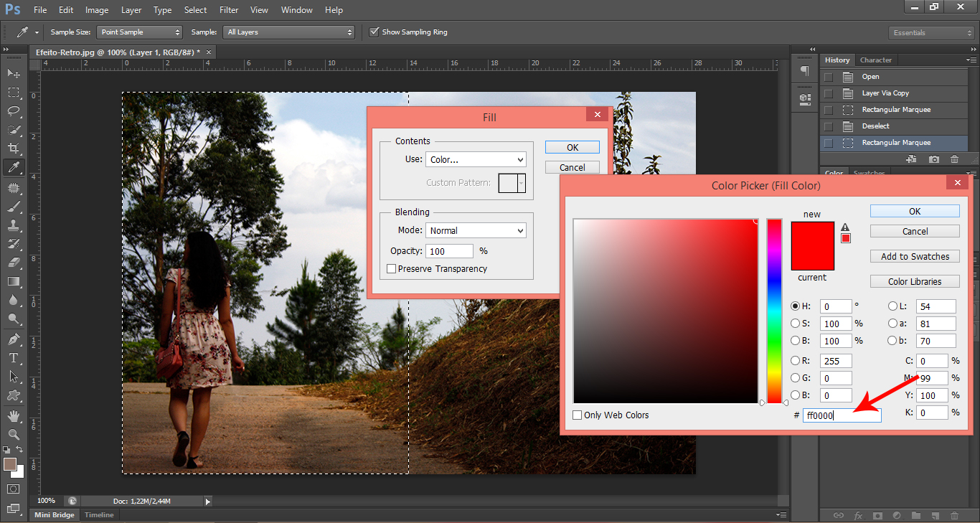
Task: Open the blending Mode dropdown
Action: [476, 230]
